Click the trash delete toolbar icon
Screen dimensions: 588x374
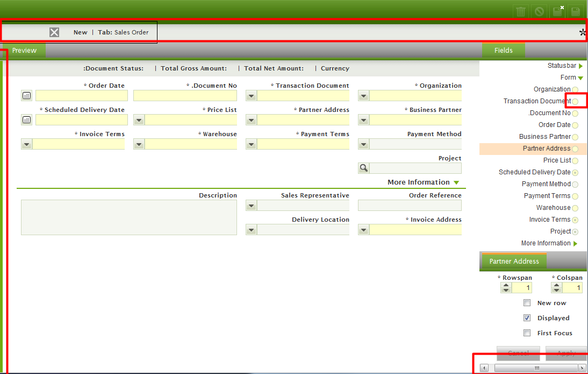tap(520, 11)
